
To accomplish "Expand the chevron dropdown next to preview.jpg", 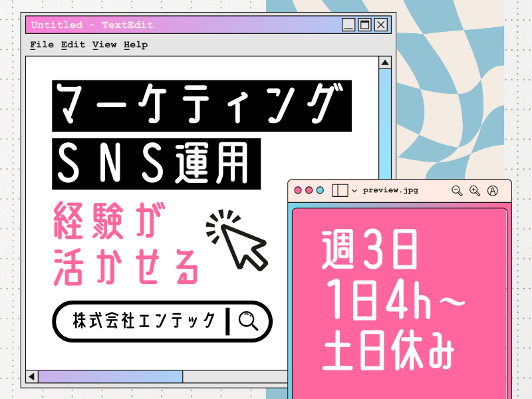I will tap(354, 191).
